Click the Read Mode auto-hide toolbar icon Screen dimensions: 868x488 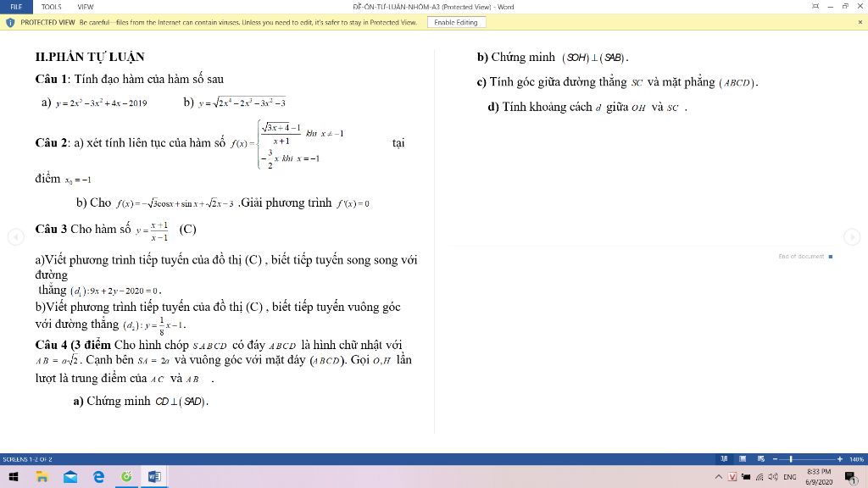tap(815, 7)
